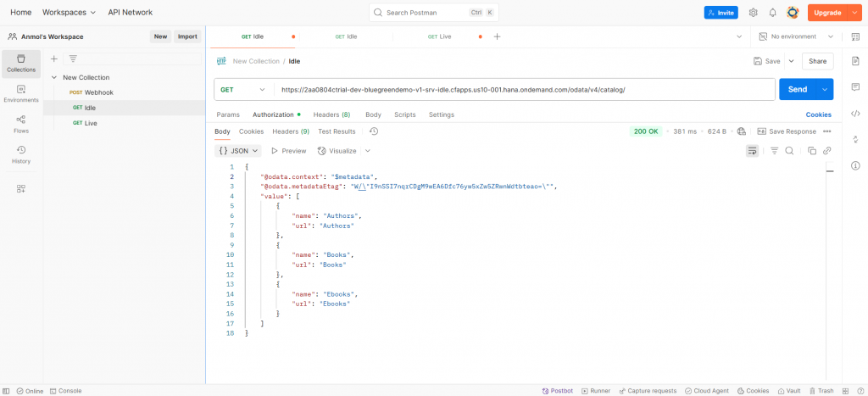Click Save Response button

[x=787, y=131]
